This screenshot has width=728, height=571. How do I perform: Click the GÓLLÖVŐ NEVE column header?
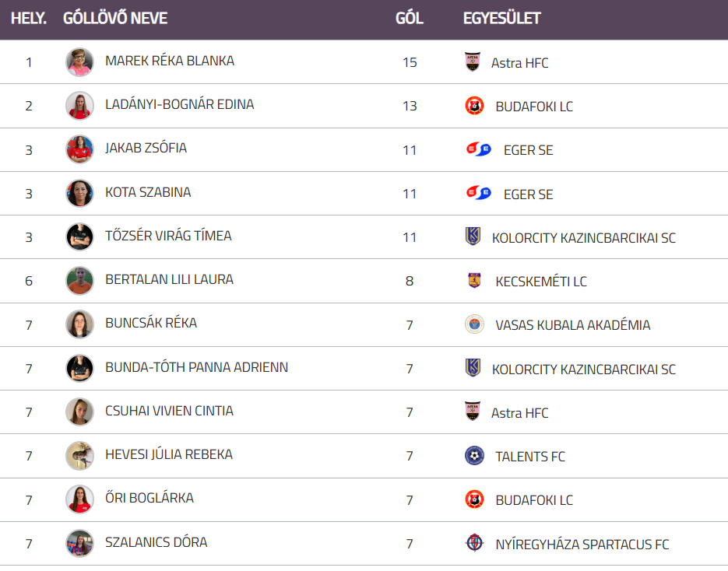click(115, 19)
